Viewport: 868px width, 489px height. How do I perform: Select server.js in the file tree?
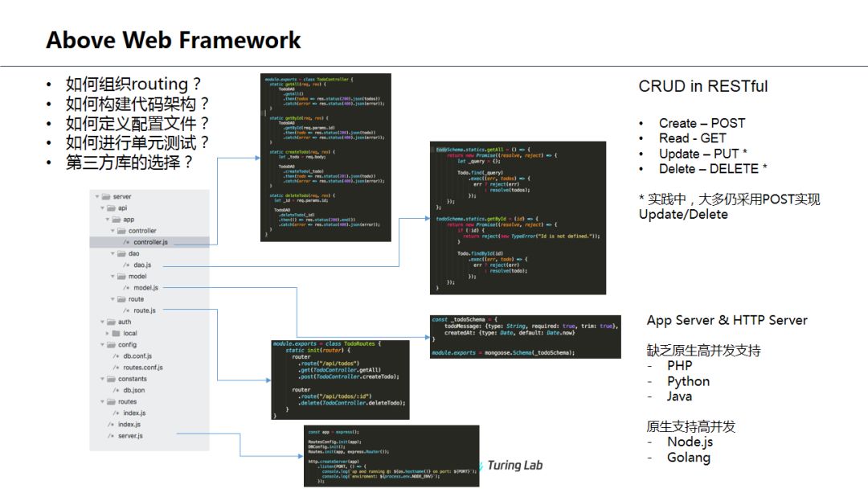tap(130, 436)
